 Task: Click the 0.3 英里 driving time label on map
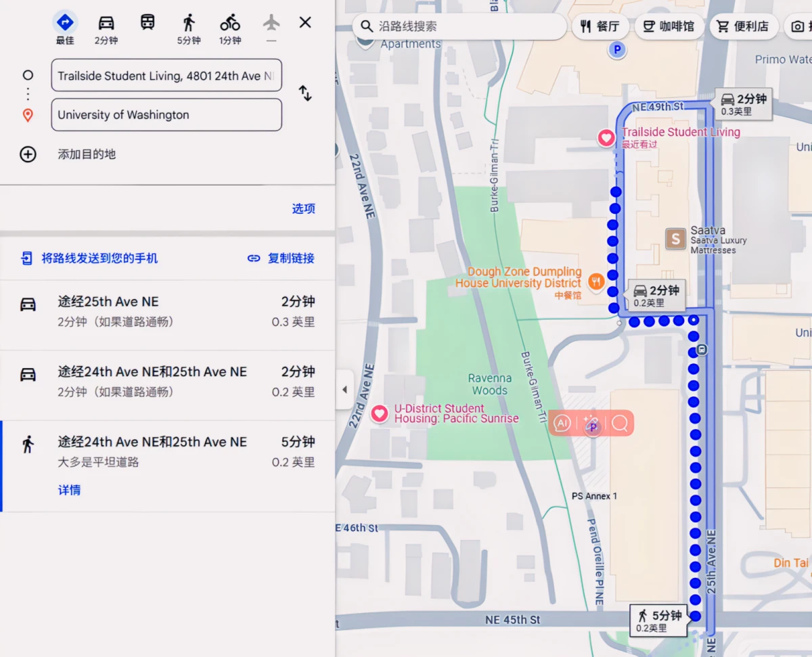[x=744, y=104]
